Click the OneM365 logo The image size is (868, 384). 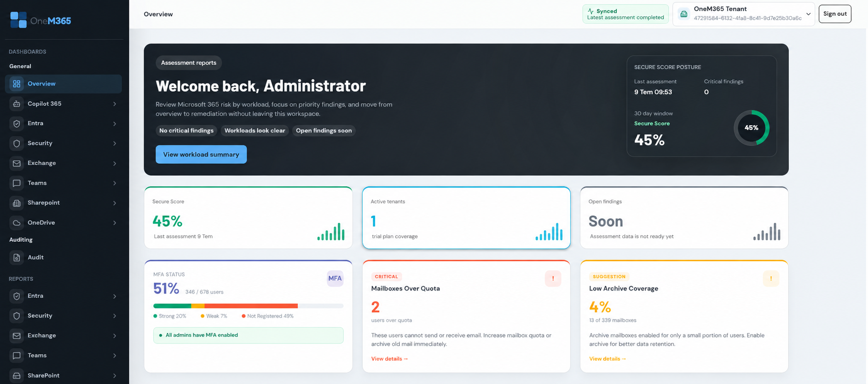coord(41,20)
